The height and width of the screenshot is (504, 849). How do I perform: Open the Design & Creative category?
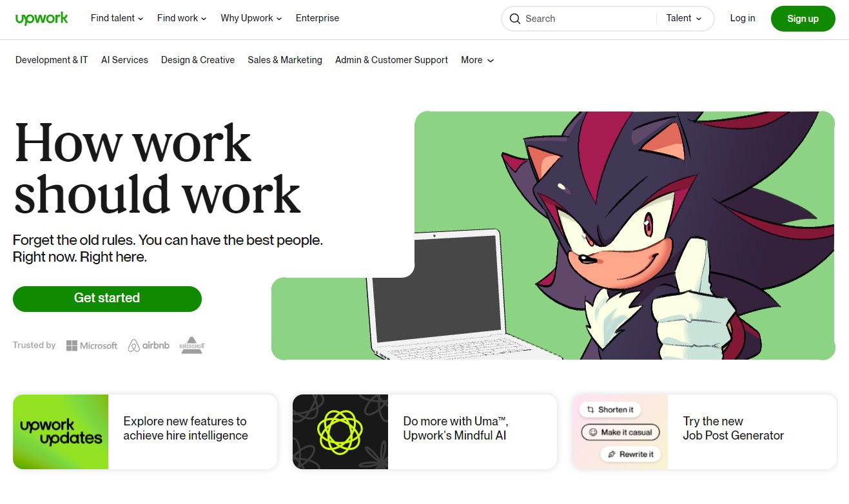click(x=198, y=60)
